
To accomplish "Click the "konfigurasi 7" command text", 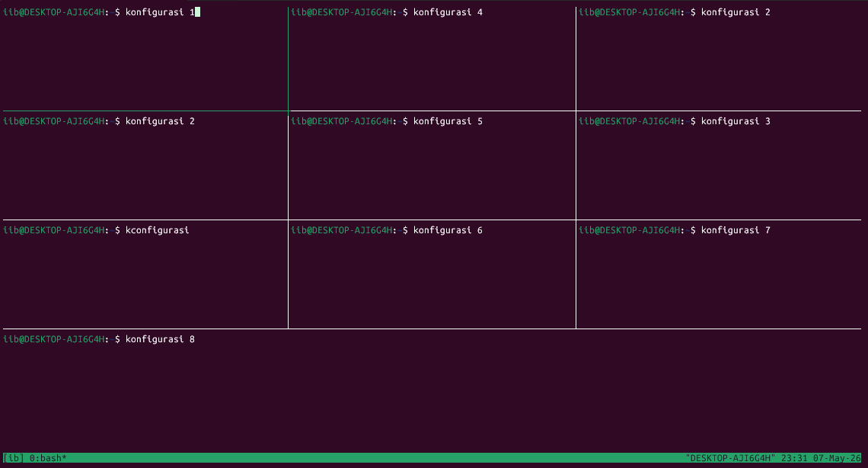I will [x=736, y=230].
